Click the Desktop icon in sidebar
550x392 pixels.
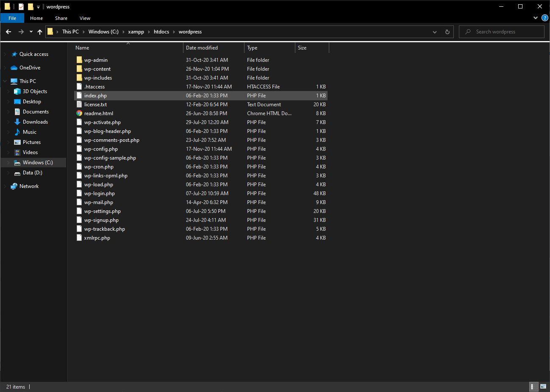point(17,102)
